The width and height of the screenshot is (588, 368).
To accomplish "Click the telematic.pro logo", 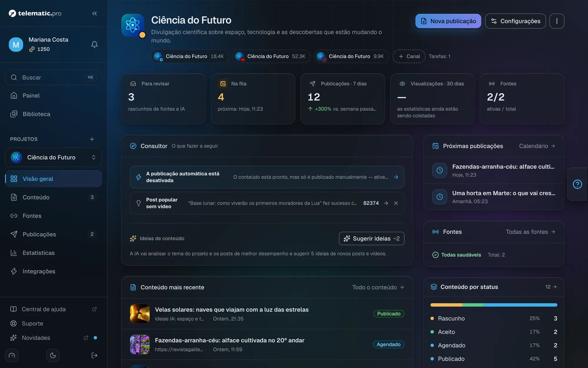I will 35,13.
